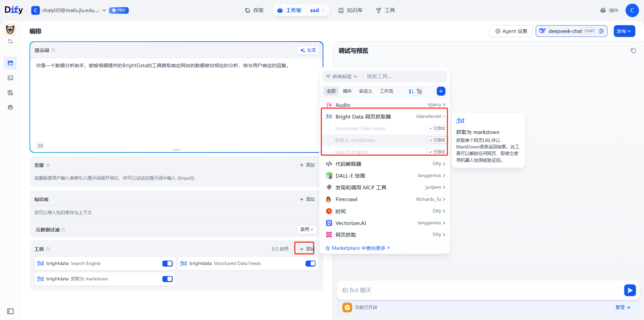Add a knowledge base with 知识库 添加
644x320 pixels.
307,199
